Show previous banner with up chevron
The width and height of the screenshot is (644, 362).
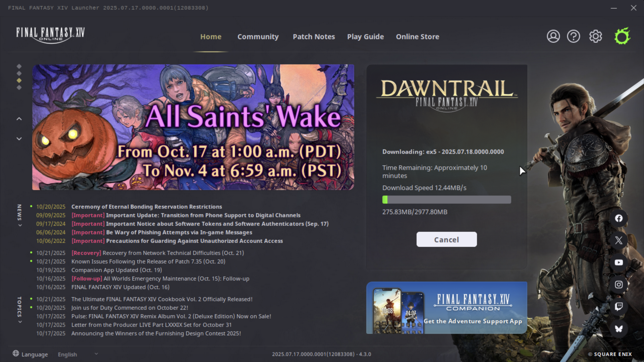[19, 119]
